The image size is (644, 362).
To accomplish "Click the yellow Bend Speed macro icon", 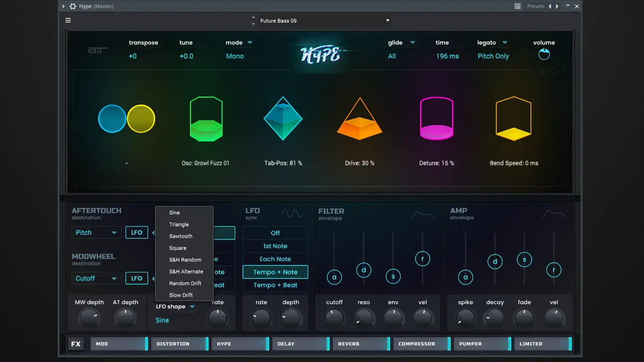I will [x=513, y=119].
